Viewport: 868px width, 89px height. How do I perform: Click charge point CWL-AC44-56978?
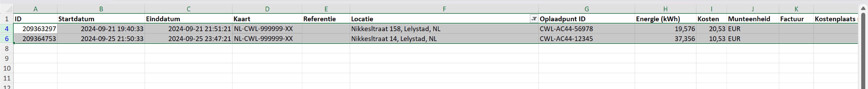point(587,29)
